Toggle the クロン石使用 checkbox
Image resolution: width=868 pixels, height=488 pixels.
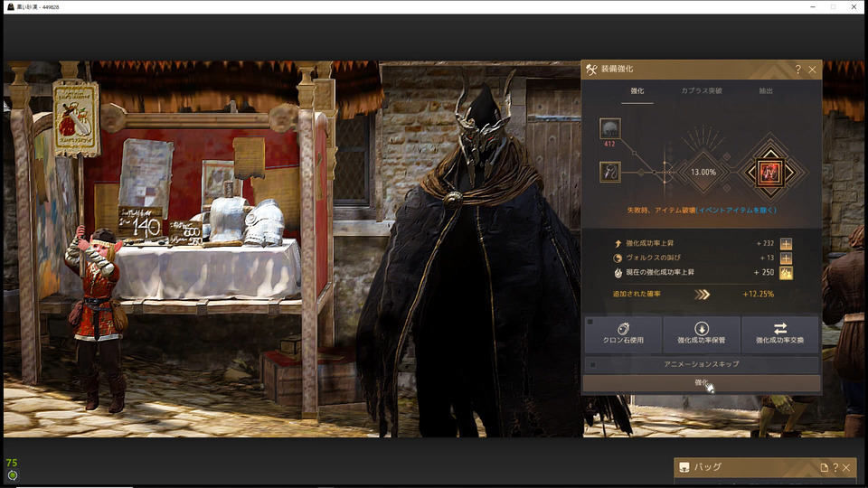[590, 322]
